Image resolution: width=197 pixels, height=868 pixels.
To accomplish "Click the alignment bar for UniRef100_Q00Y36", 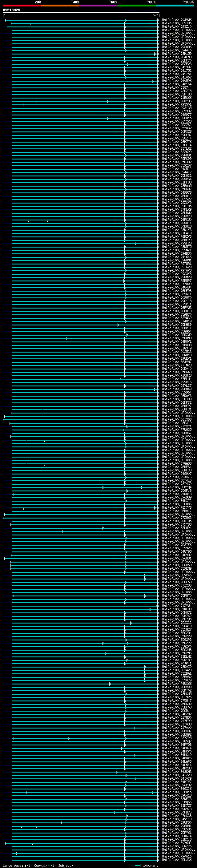I will [85, 101].
